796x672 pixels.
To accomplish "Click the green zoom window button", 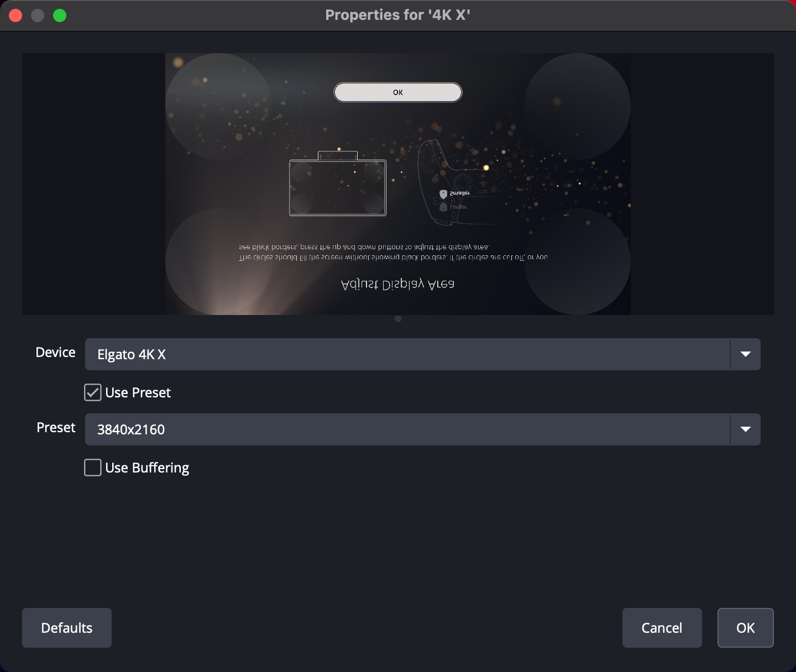I will point(60,15).
